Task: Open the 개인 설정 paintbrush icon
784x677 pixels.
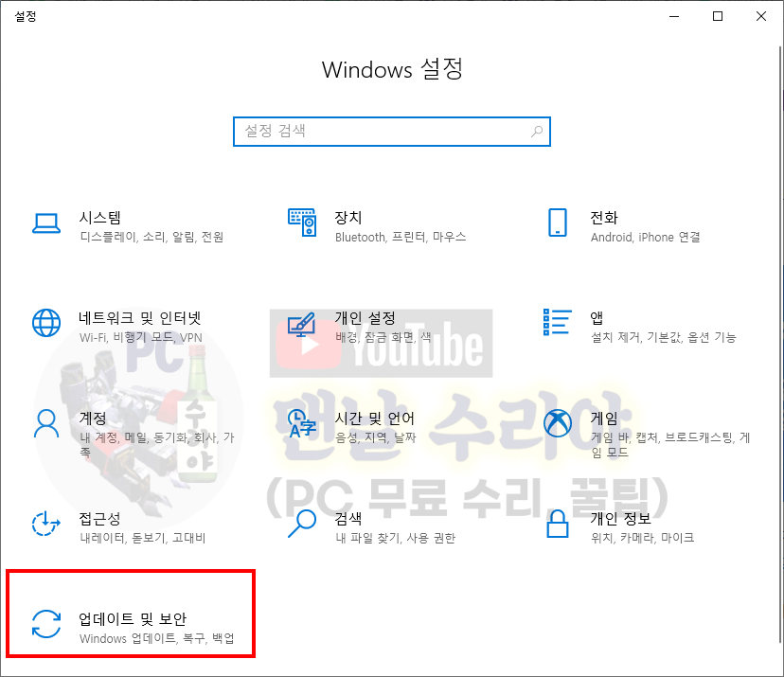Action: tap(301, 325)
